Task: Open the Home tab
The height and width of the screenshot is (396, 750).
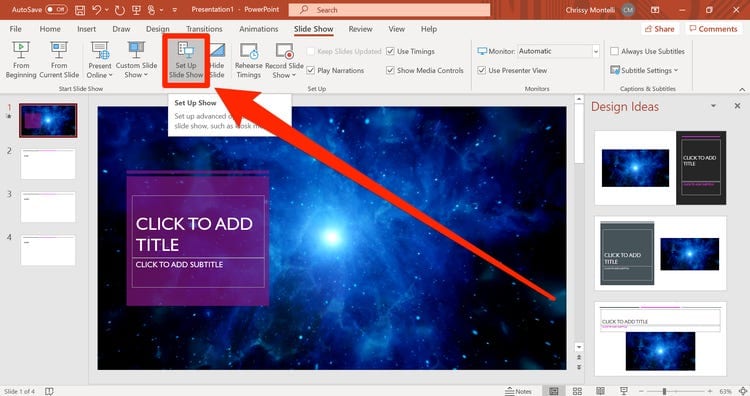Action: click(x=50, y=29)
